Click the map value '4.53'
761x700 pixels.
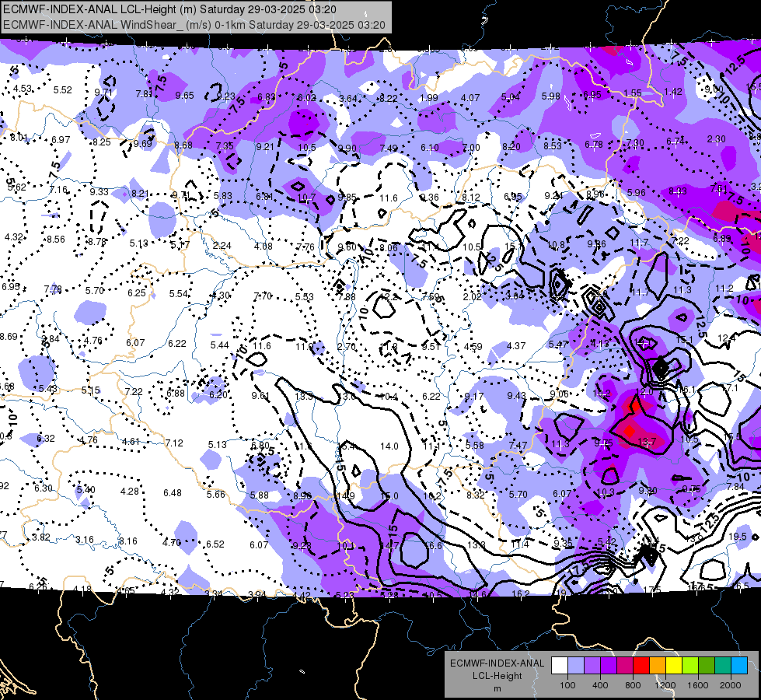coord(23,89)
